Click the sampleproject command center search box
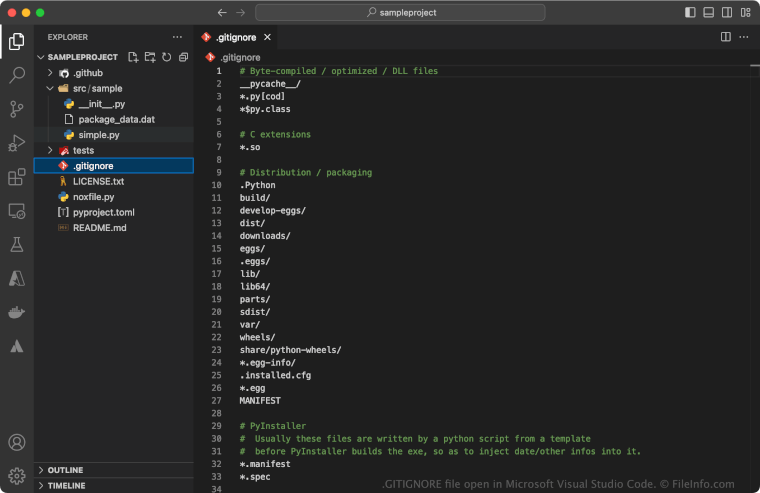The width and height of the screenshot is (760, 493). [400, 13]
